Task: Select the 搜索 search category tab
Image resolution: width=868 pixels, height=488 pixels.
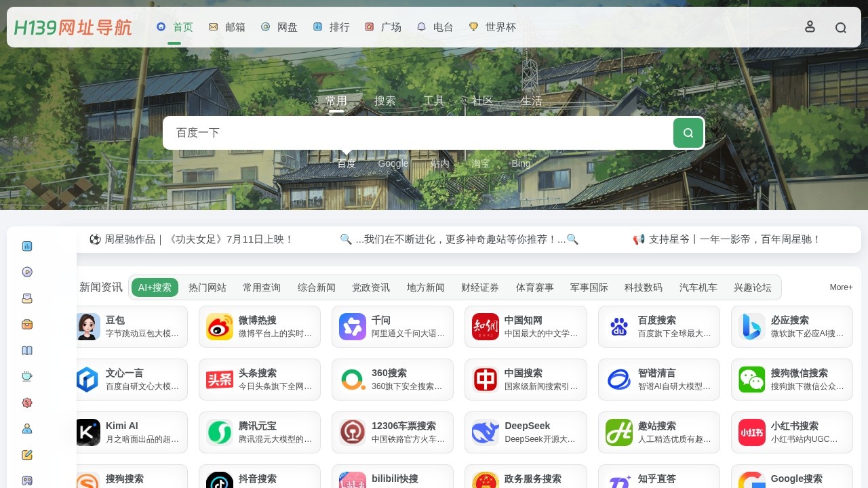Action: coord(385,100)
